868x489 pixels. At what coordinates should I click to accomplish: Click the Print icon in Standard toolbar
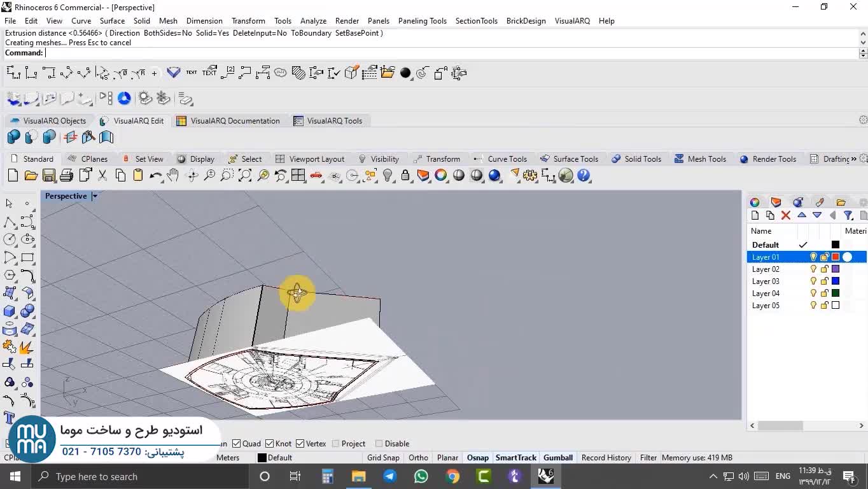[66, 176]
